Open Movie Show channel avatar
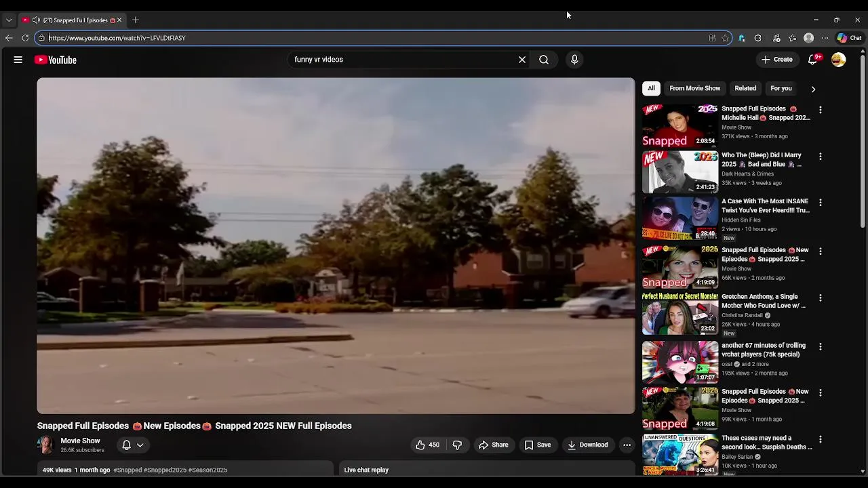 (46, 445)
